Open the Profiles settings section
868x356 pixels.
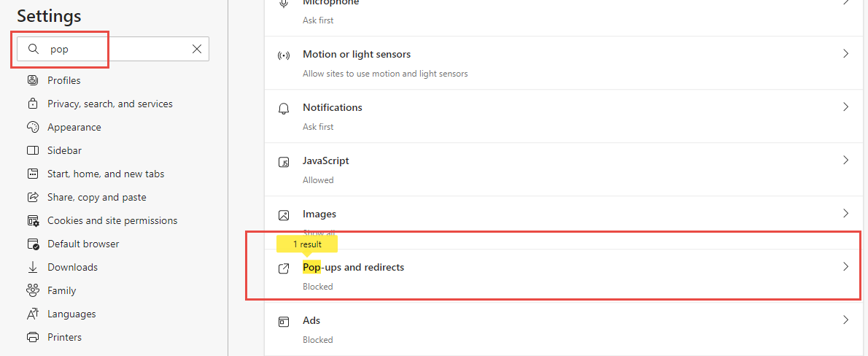(x=64, y=80)
